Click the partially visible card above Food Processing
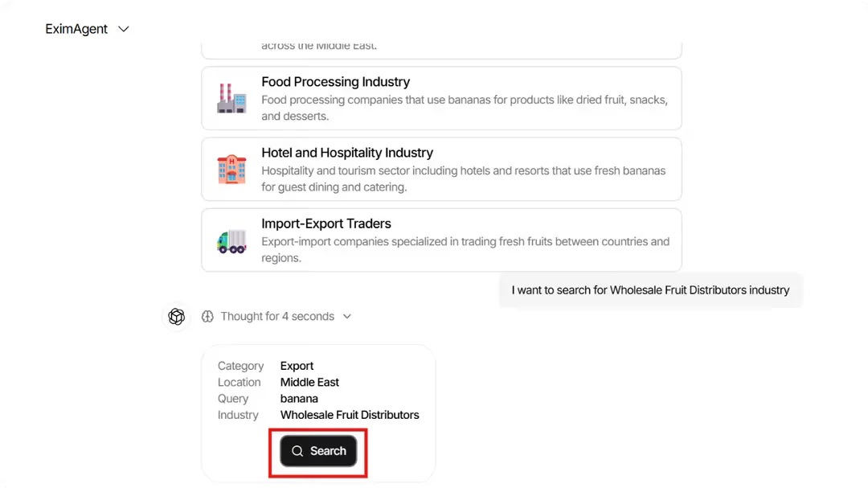 coord(441,45)
